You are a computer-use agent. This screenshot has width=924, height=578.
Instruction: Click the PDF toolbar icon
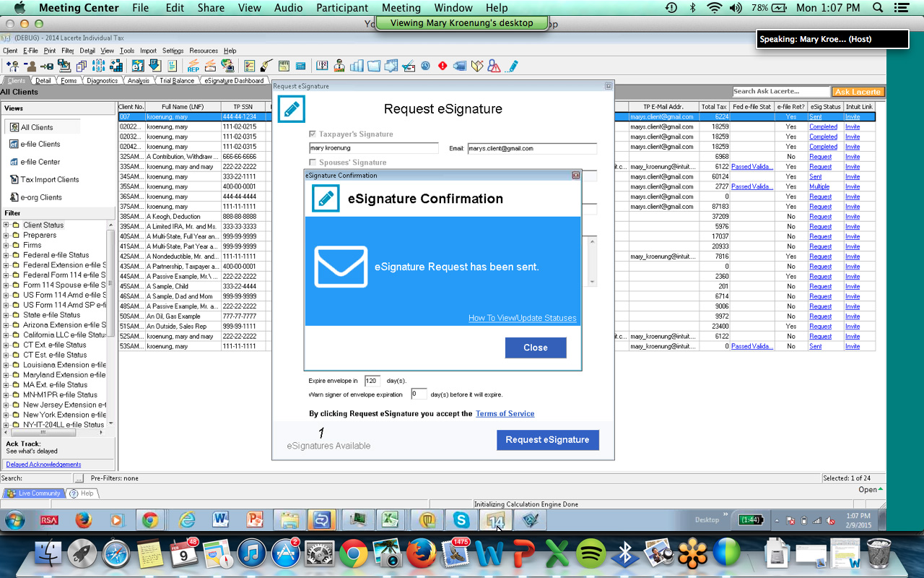click(284, 66)
